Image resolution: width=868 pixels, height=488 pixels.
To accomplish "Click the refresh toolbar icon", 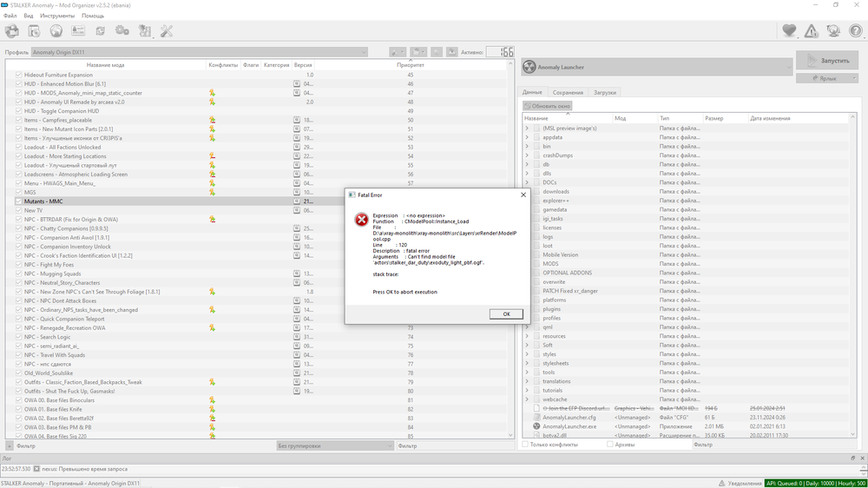I will [100, 31].
